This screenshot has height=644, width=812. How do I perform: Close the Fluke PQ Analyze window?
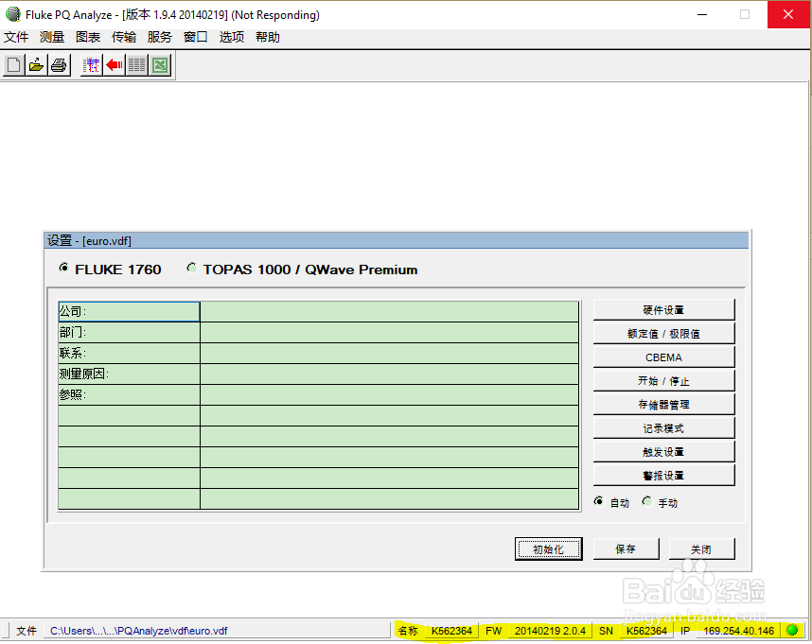point(788,14)
